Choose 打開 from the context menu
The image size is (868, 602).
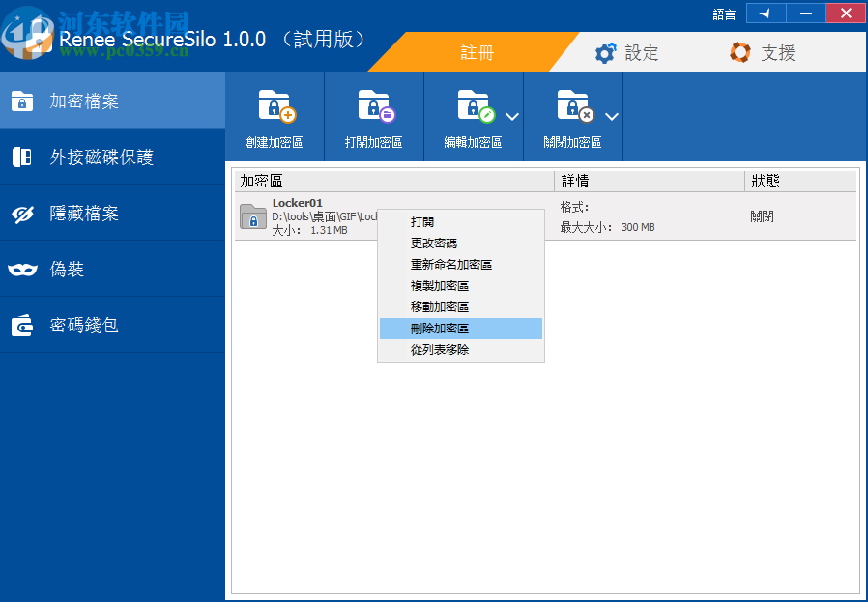461,222
